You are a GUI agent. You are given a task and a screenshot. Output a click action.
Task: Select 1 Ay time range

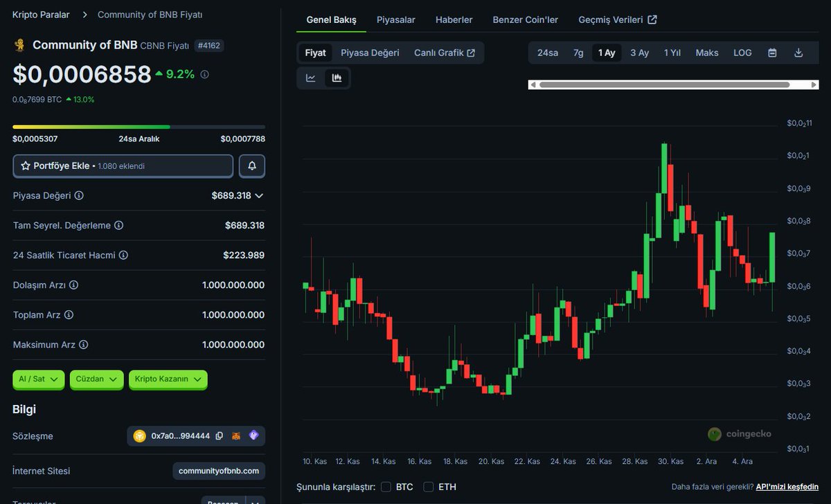click(607, 53)
